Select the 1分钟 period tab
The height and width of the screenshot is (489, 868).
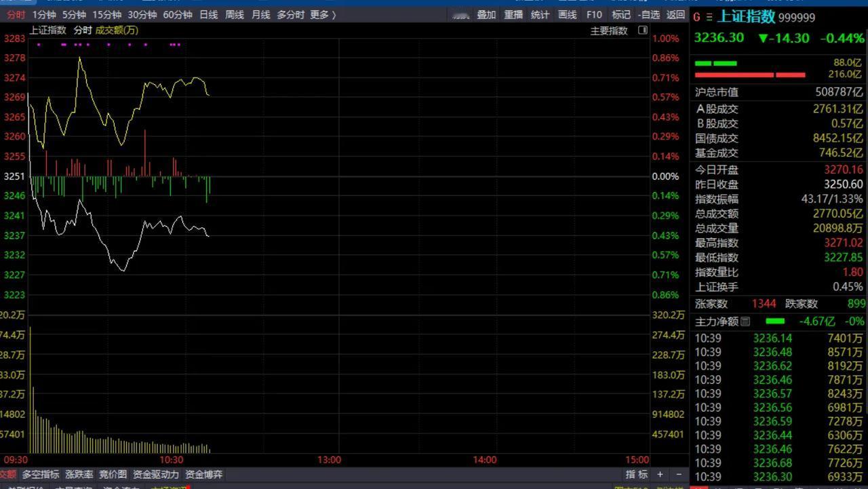click(44, 14)
